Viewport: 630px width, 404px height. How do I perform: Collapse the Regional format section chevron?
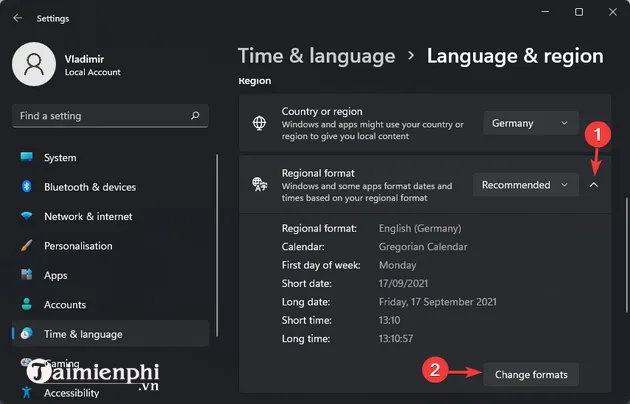[x=594, y=185]
